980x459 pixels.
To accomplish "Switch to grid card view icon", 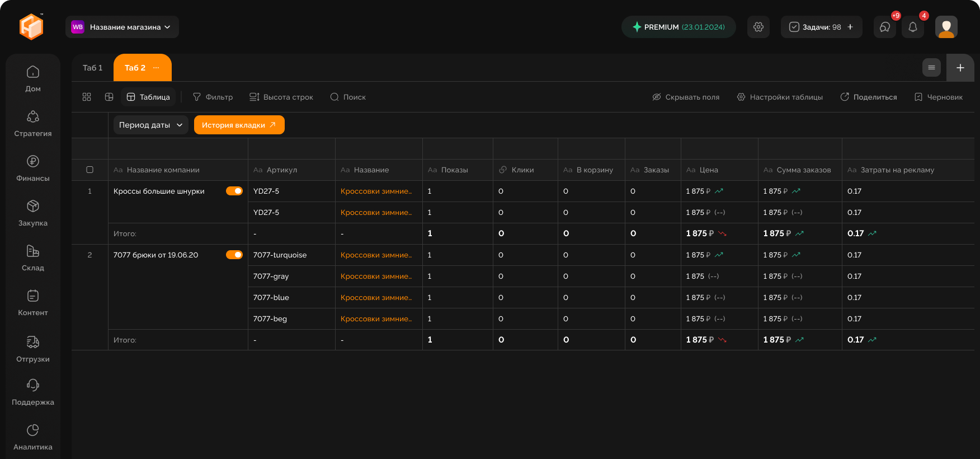I will pyautogui.click(x=87, y=97).
